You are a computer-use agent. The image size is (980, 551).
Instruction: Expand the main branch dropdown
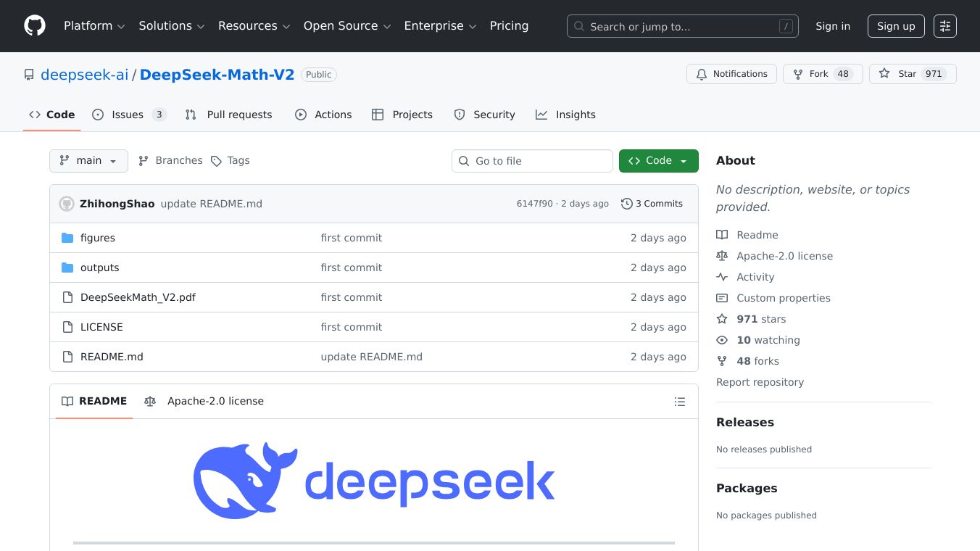click(88, 161)
